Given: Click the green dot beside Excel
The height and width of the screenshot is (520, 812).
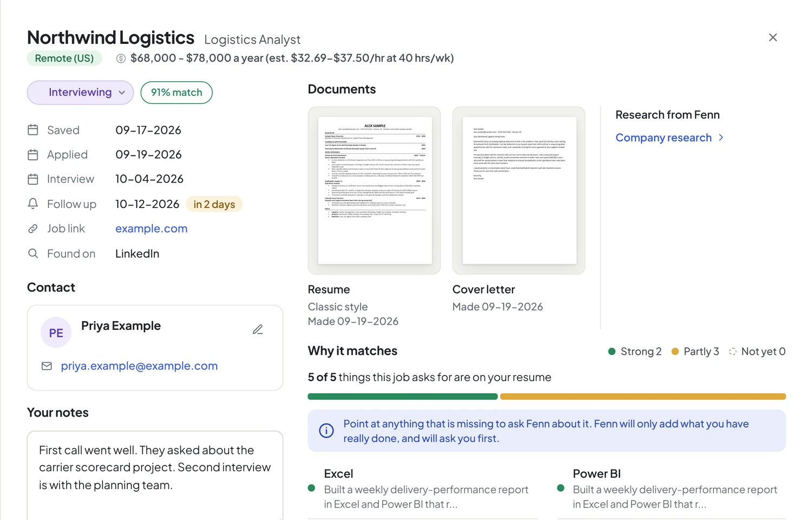Looking at the screenshot, I should (312, 488).
